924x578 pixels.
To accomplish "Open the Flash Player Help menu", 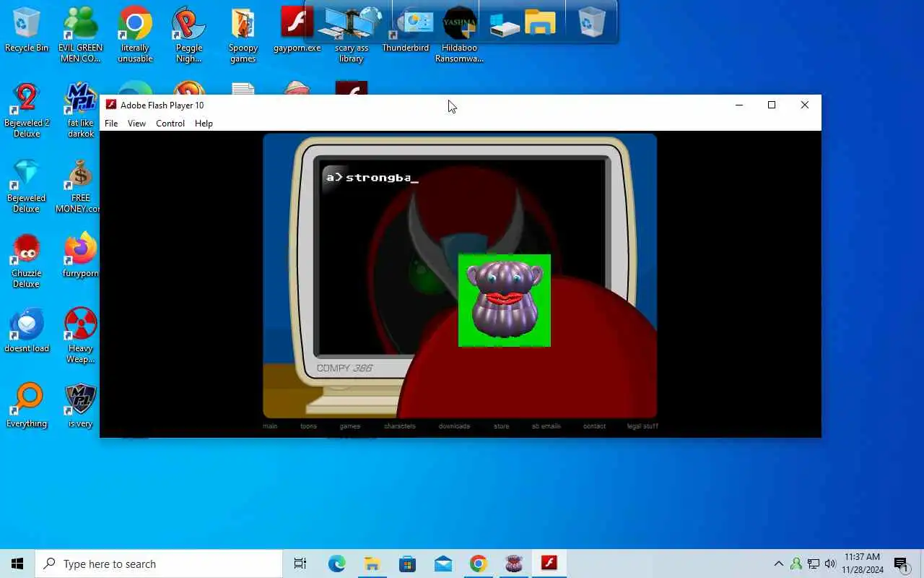I will 204,124.
